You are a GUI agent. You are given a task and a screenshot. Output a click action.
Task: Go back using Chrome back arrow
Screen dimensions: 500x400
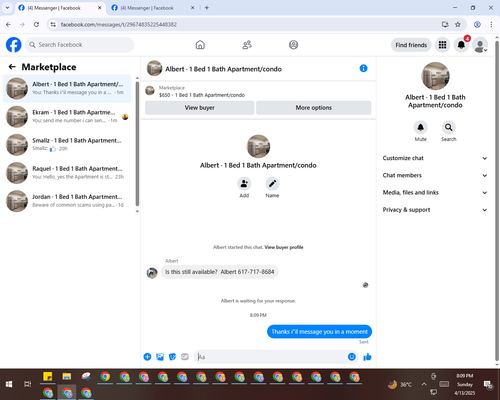[x=8, y=24]
